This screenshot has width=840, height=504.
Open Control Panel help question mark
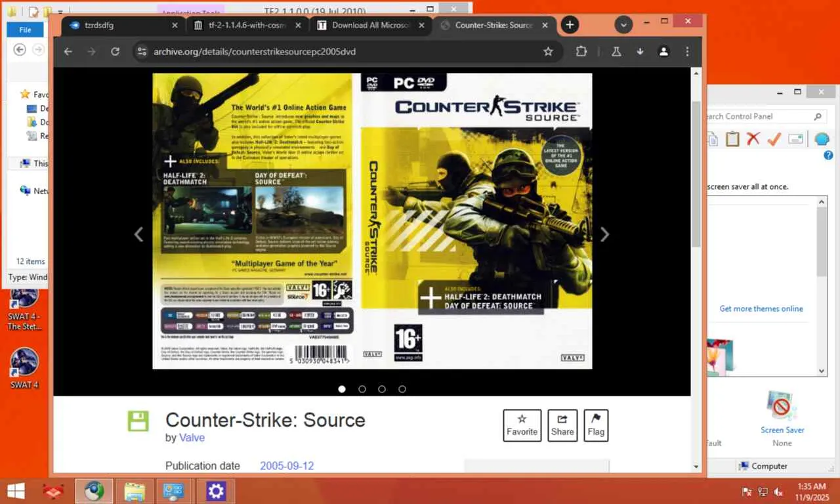point(828,156)
